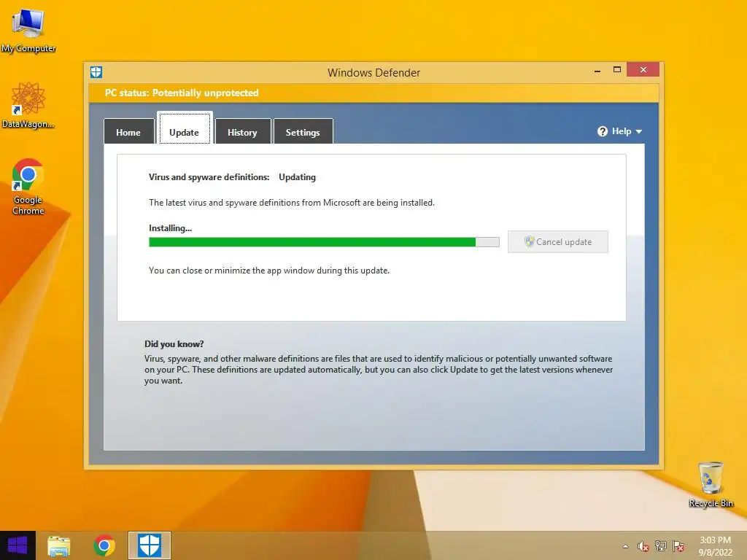Close the Windows Defender window
Image resolution: width=747 pixels, height=560 pixels.
point(643,69)
